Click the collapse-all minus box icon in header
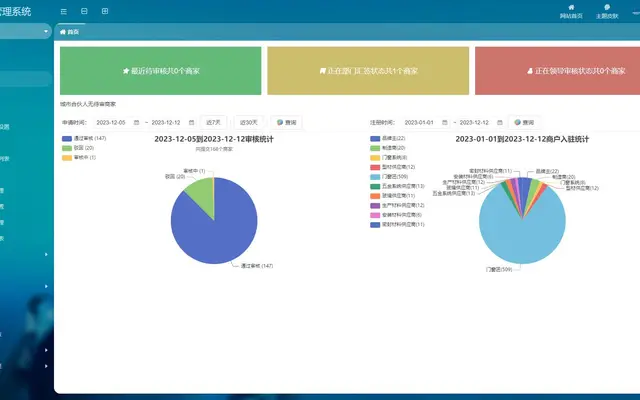 tap(84, 11)
